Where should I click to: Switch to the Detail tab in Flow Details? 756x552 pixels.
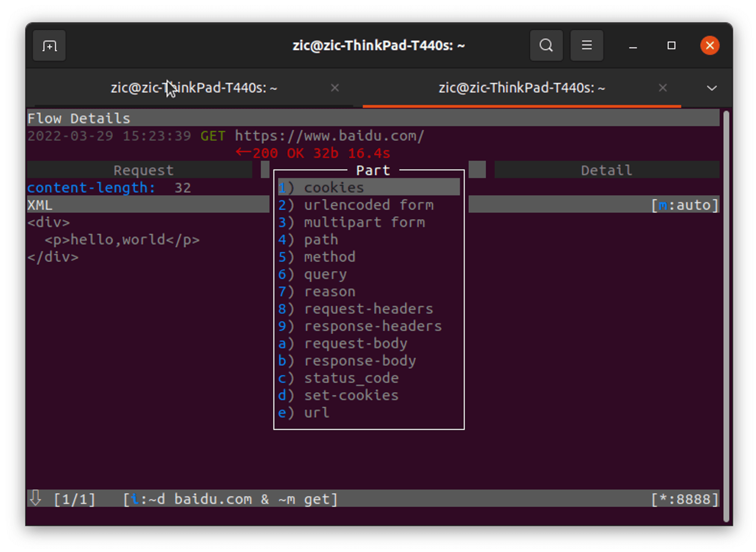point(607,170)
